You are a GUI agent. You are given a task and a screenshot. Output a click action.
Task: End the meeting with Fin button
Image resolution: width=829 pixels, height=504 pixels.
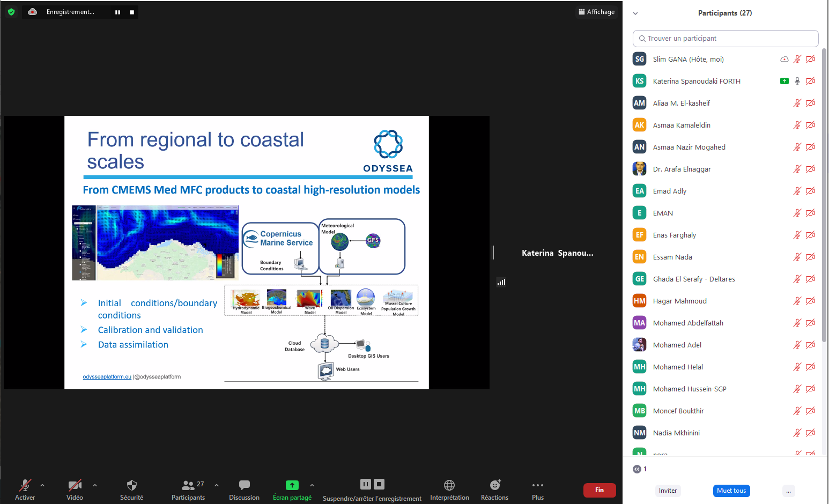point(599,490)
